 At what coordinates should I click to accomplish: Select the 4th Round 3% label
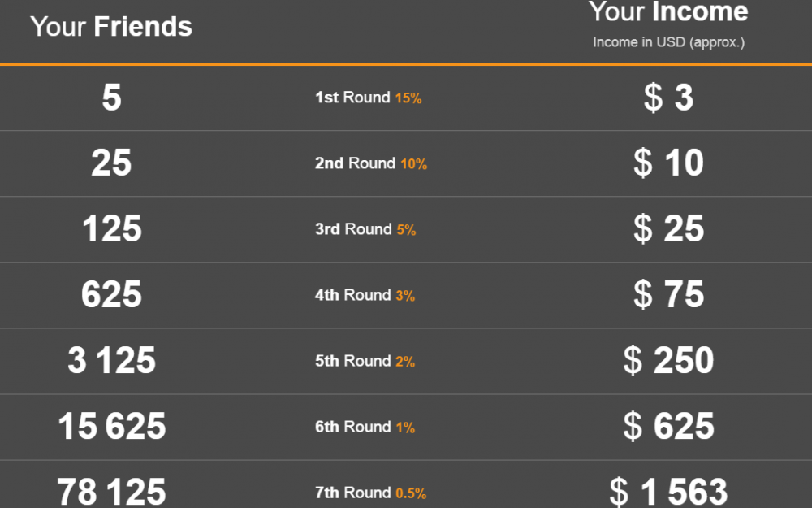tap(365, 295)
